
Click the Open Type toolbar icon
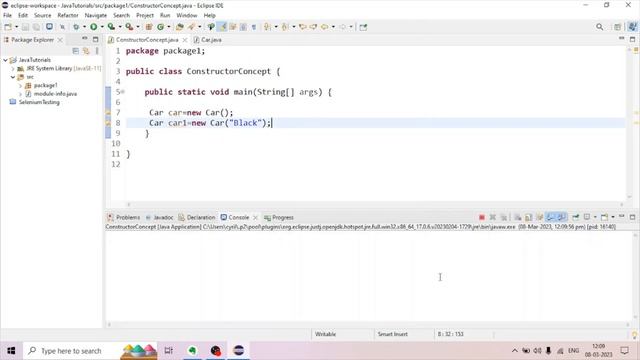pyautogui.click(x=180, y=27)
